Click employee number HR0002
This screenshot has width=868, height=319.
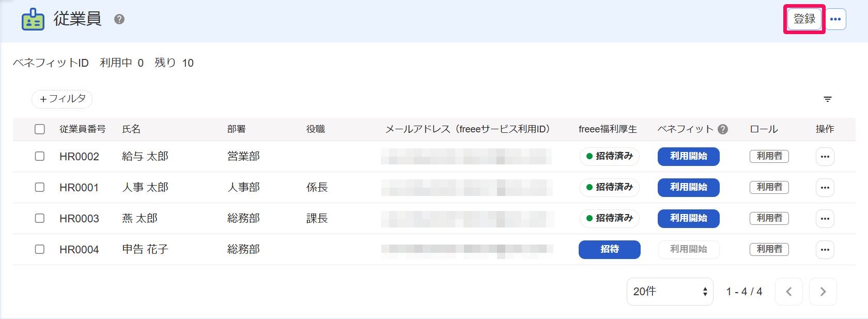pos(79,157)
